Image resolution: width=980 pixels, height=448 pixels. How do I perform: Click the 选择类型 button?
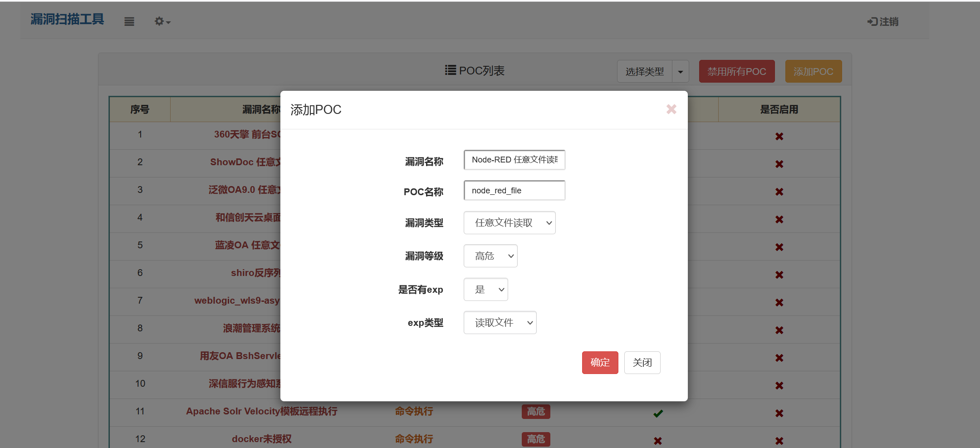pyautogui.click(x=645, y=72)
